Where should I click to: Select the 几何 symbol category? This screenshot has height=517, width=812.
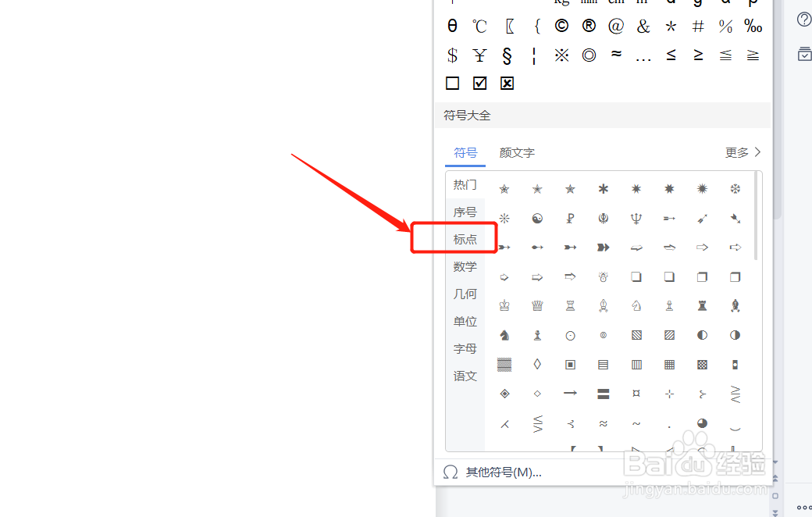tap(465, 294)
